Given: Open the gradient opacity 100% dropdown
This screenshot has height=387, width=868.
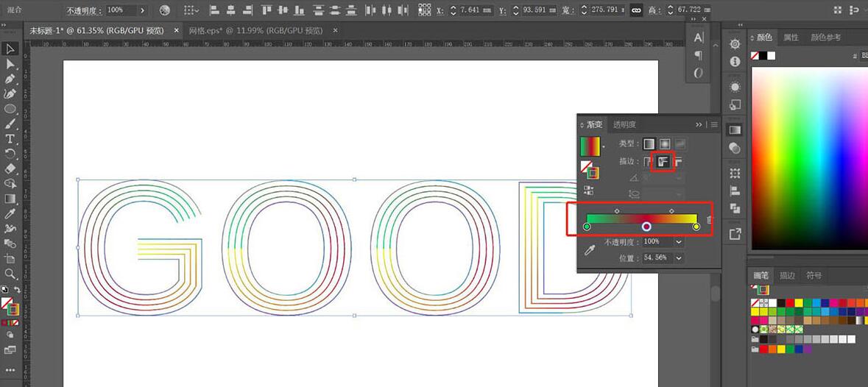Looking at the screenshot, I should (x=679, y=242).
